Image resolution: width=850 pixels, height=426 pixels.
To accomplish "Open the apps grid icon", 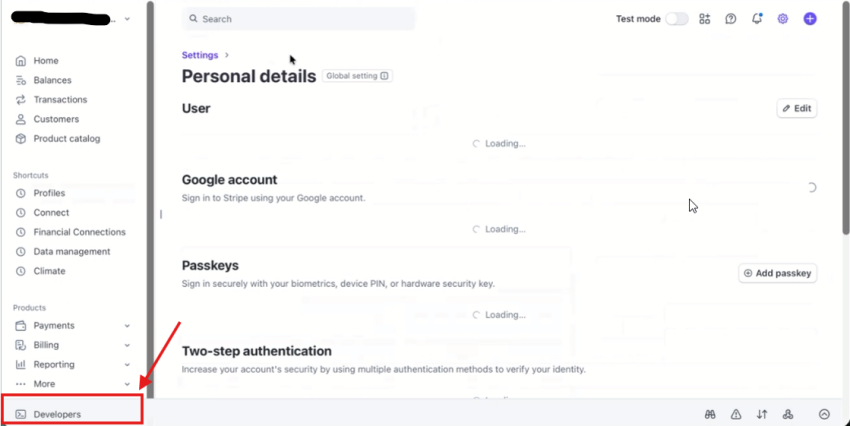I will (x=705, y=19).
